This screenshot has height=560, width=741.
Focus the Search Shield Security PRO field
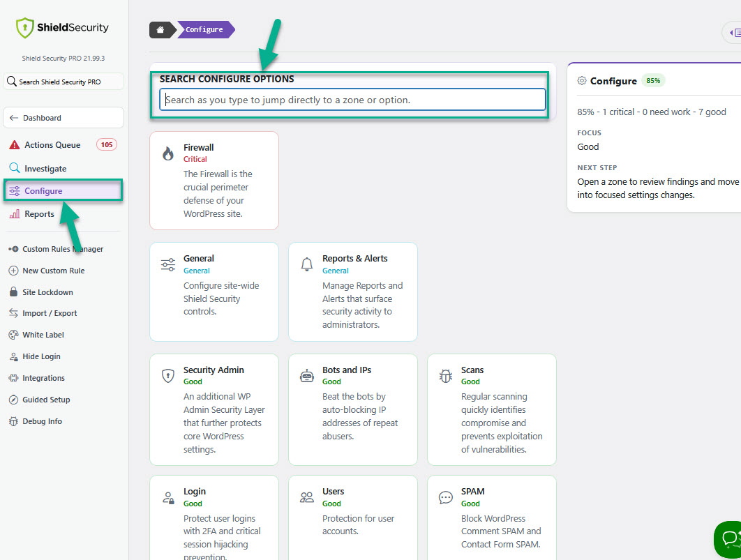[x=63, y=82]
